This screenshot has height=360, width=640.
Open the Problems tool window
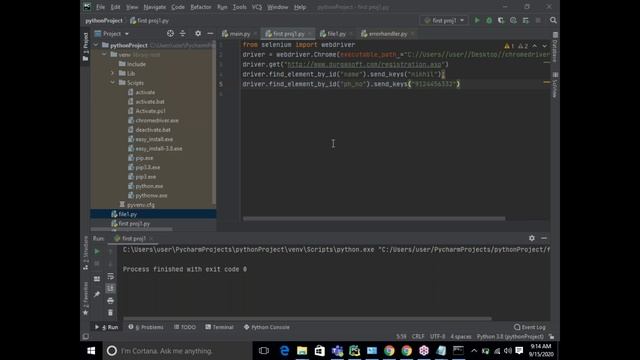(146, 327)
